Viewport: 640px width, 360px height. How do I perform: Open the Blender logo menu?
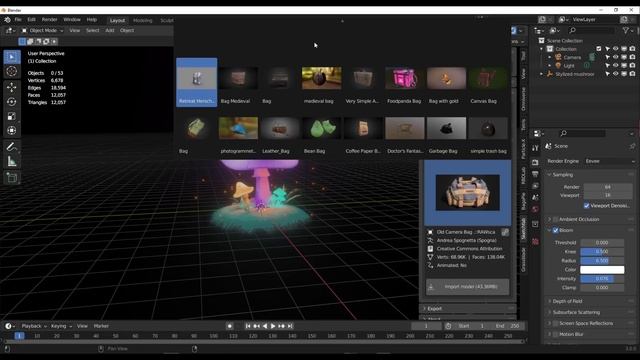coord(7,20)
